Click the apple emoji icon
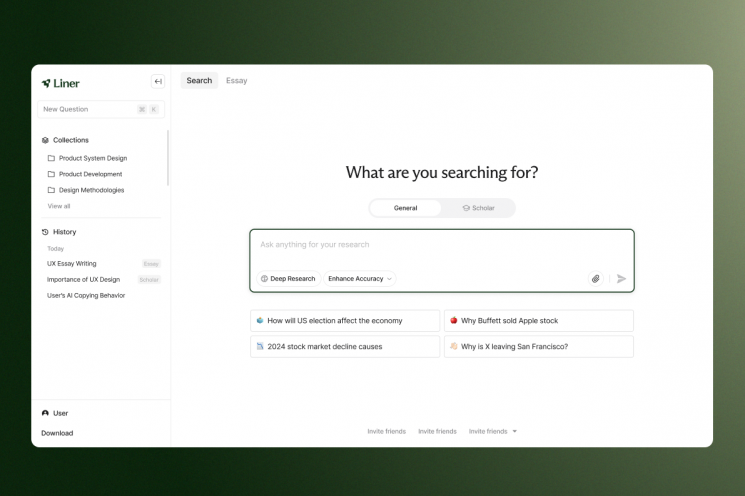 454,321
